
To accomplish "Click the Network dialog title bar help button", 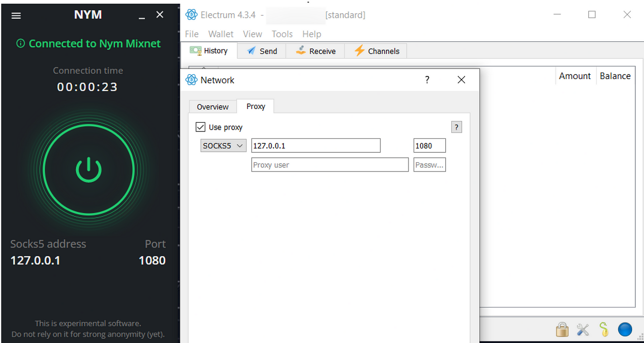I will tap(427, 80).
